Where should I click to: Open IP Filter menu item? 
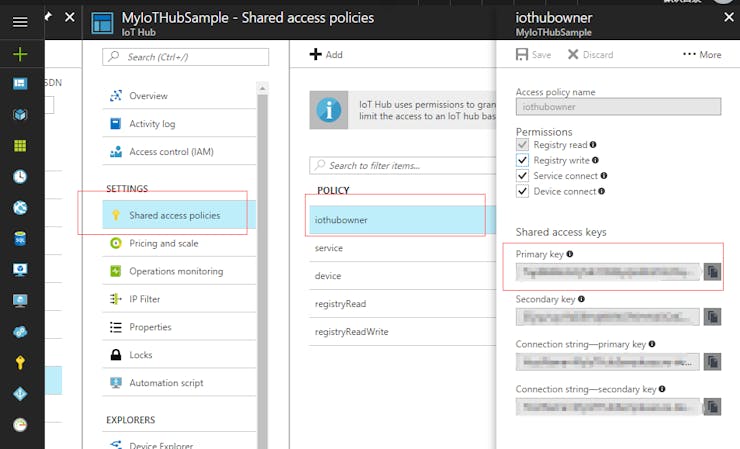click(x=179, y=299)
